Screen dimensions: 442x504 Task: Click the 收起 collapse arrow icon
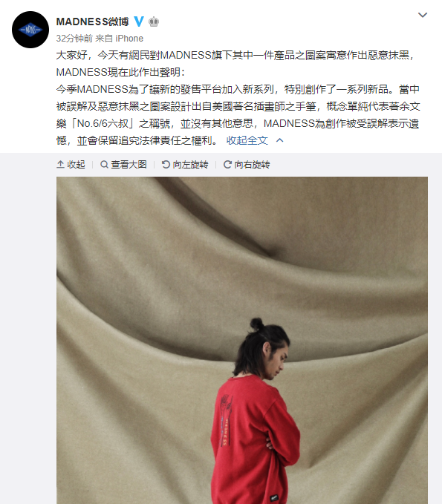pyautogui.click(x=60, y=165)
